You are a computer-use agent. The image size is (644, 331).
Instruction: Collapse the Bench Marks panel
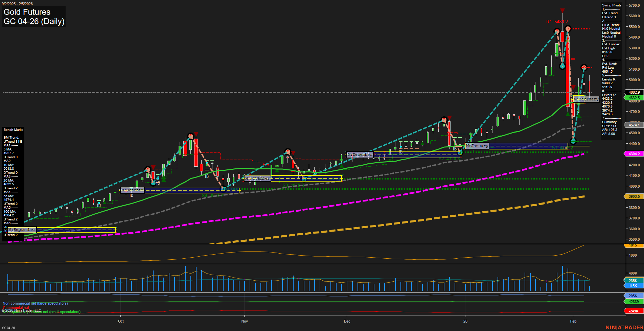[13, 129]
